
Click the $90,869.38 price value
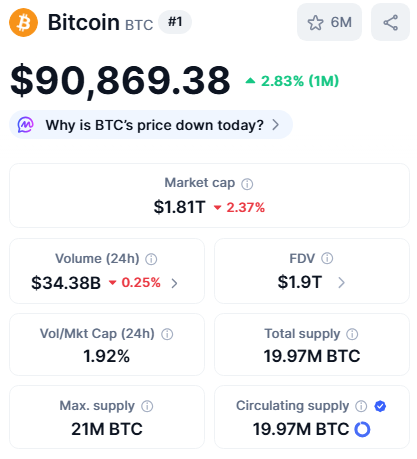point(120,81)
